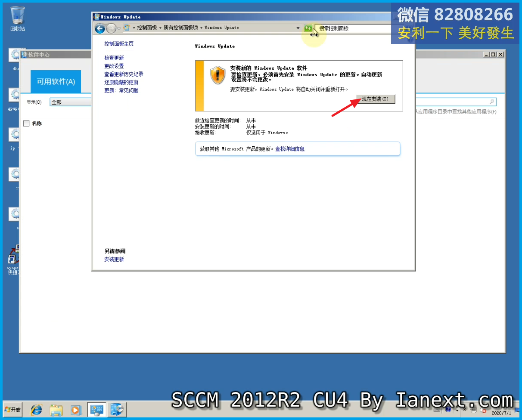Tick the select-all checkbox beside 名称
Screen dimensions: 522x420
(26, 124)
